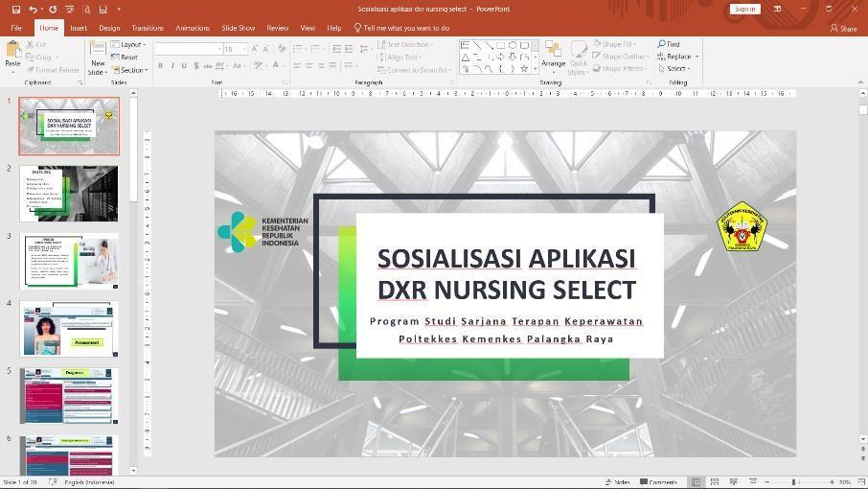Select slide 5 thumbnail
This screenshot has height=489, width=868.
tap(69, 397)
